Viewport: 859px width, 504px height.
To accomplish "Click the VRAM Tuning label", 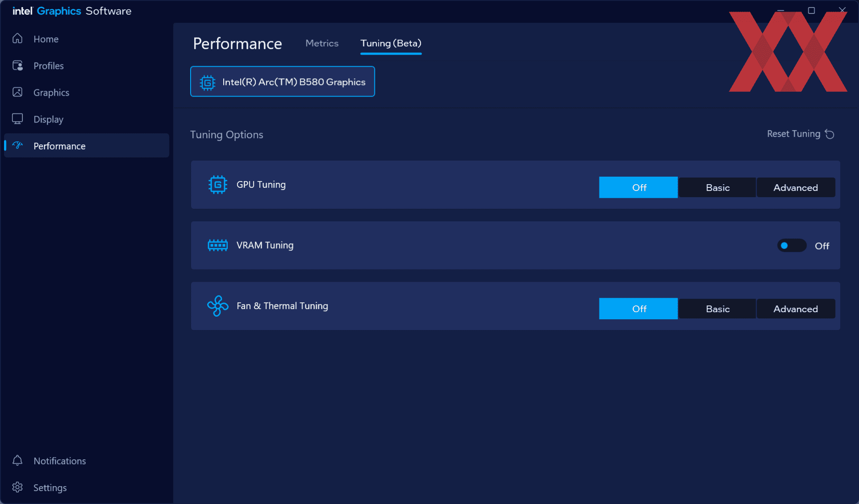I will point(265,245).
